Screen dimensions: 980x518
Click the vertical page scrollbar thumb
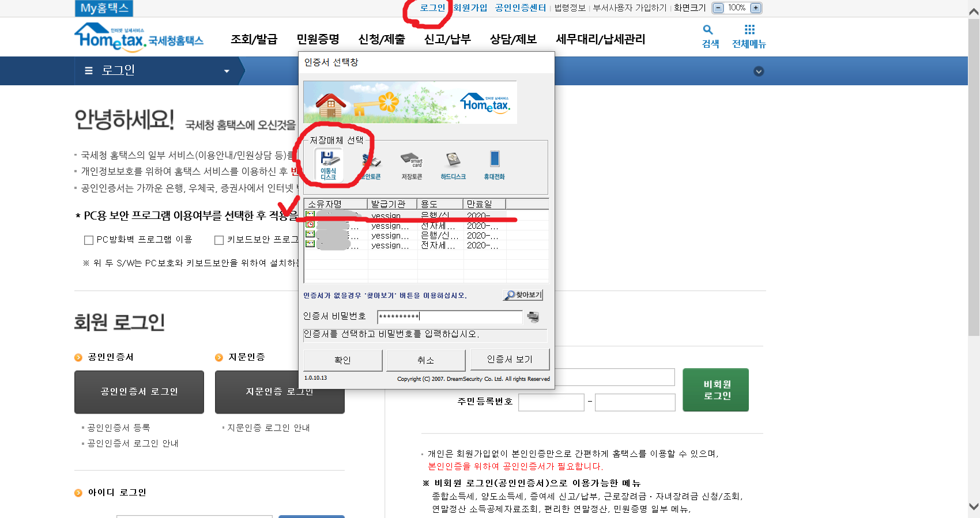(x=974, y=177)
